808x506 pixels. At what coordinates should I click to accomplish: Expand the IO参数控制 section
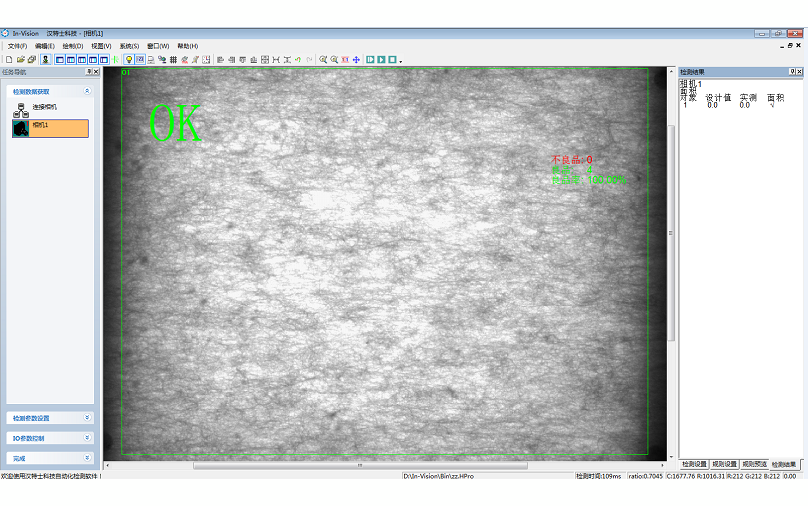[87, 438]
